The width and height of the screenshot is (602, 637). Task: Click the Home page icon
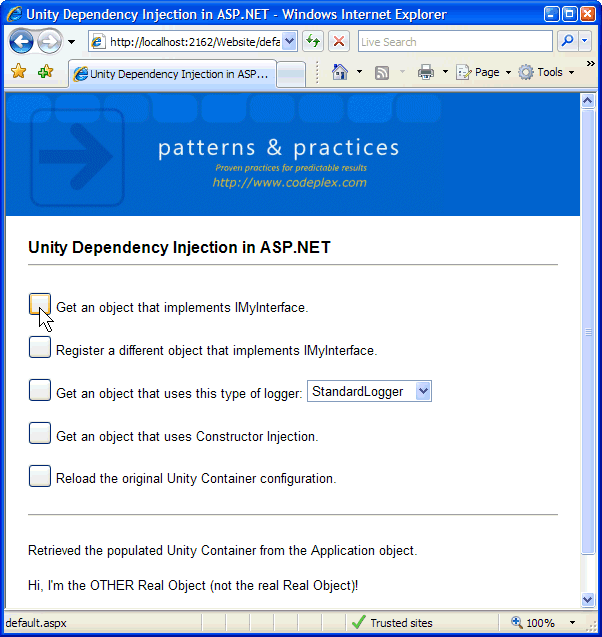coord(340,72)
